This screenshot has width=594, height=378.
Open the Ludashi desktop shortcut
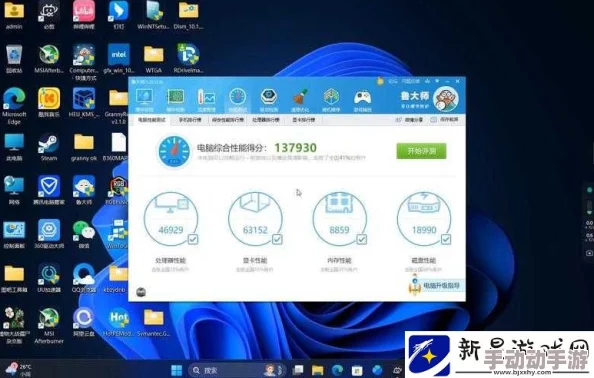(84, 190)
